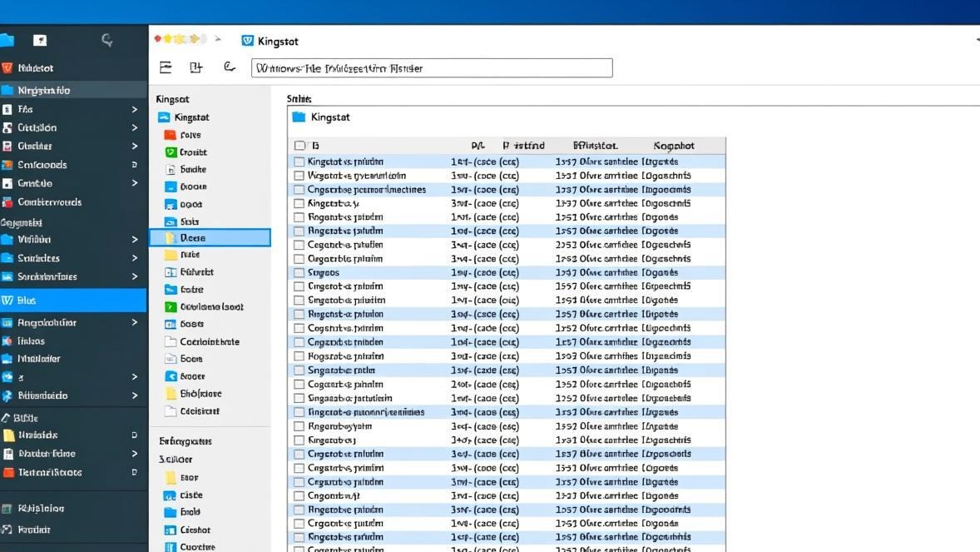Expand the Smtickes sidebar item chevron
The width and height of the screenshot is (980, 552).
135,258
